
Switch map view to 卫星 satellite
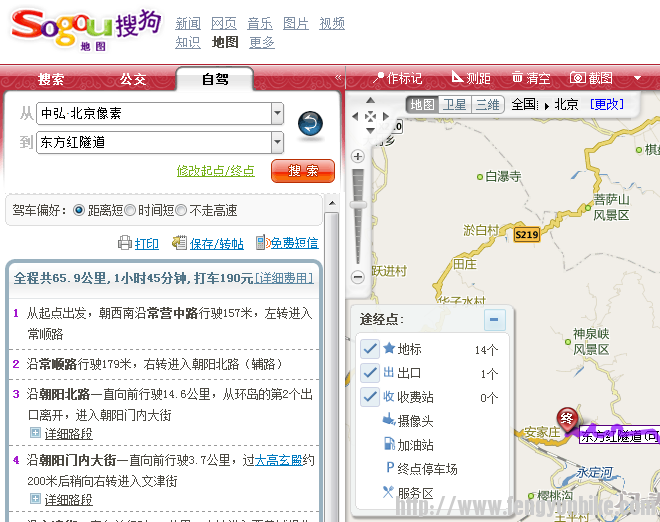tap(455, 104)
